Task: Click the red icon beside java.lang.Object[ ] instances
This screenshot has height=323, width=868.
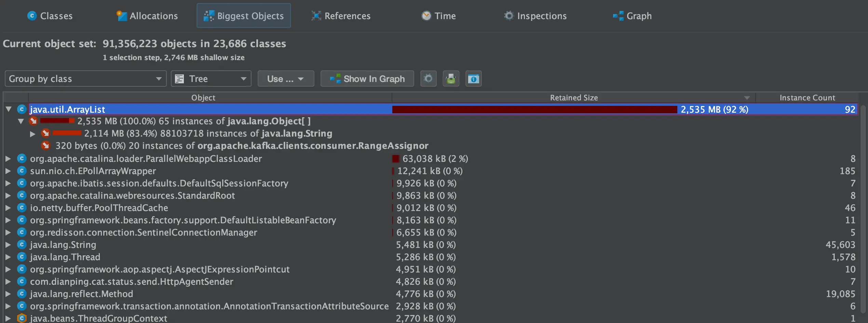Action: pyautogui.click(x=33, y=121)
